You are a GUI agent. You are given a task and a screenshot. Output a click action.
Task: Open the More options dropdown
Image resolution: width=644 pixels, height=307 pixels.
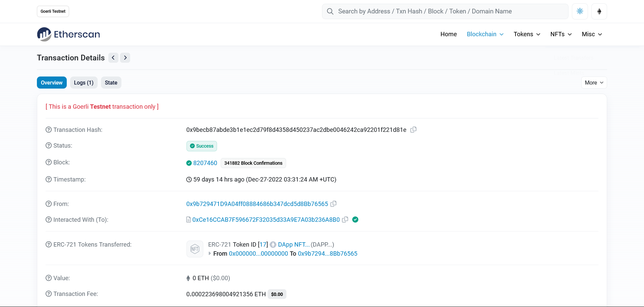[x=593, y=82]
